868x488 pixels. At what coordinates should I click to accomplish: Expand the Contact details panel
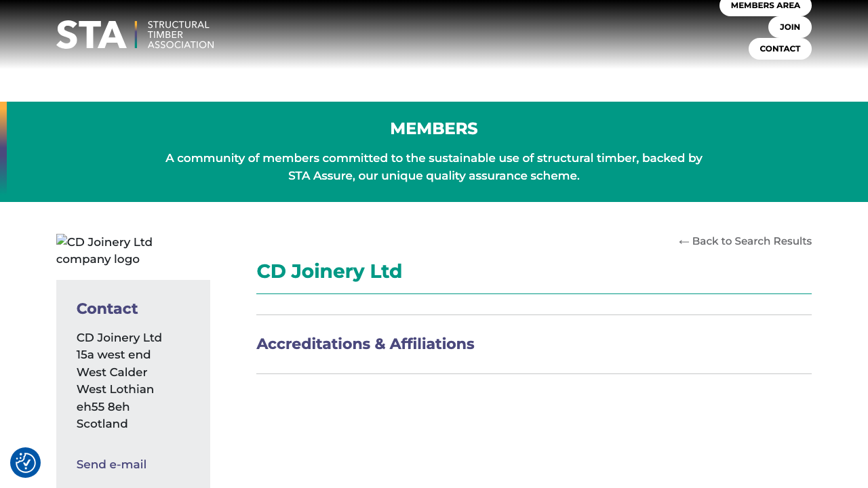(106, 308)
